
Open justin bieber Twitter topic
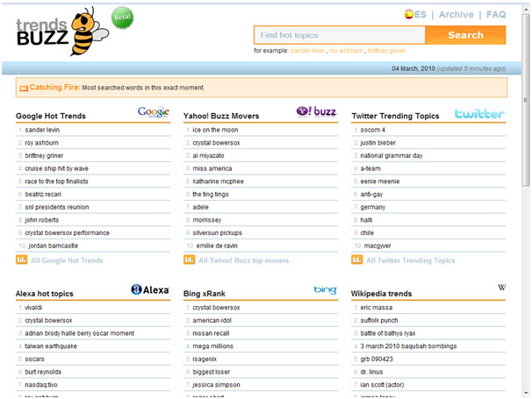[x=377, y=143]
